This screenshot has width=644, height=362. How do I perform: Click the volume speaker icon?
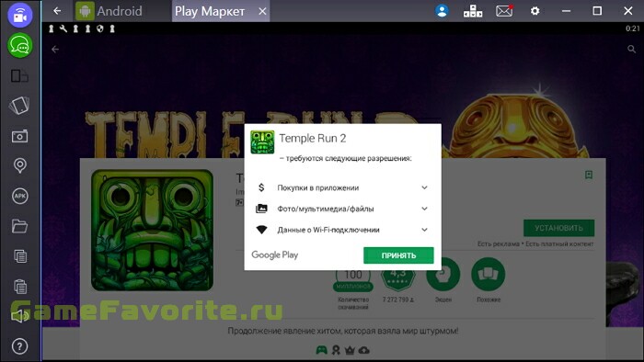(19, 316)
